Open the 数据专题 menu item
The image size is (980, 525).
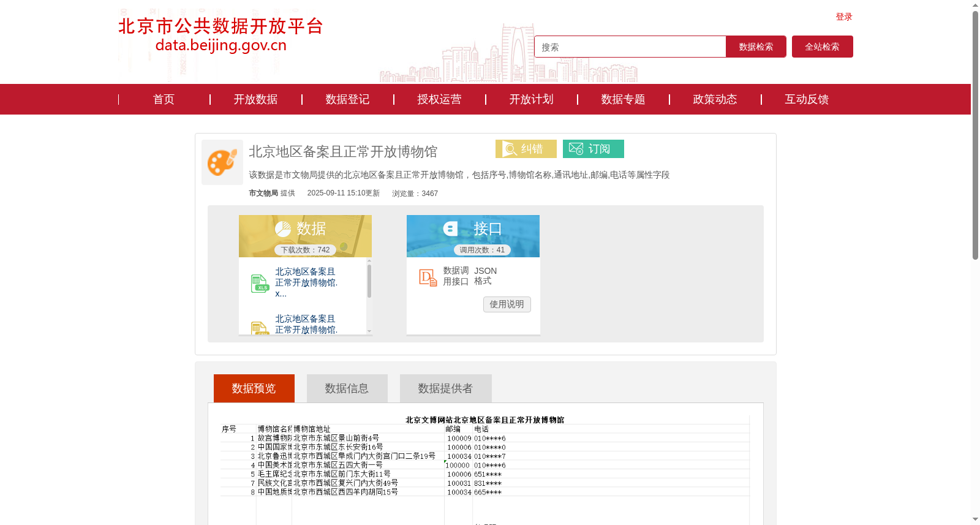pos(623,99)
